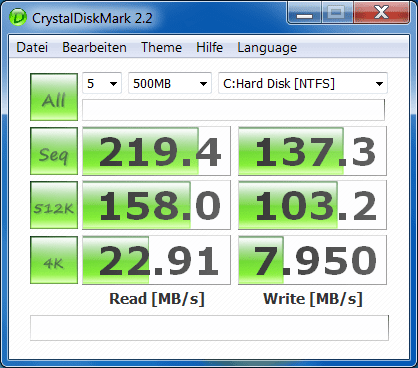Open the test size dropdown showing 500MB
418x368 pixels.
click(170, 83)
